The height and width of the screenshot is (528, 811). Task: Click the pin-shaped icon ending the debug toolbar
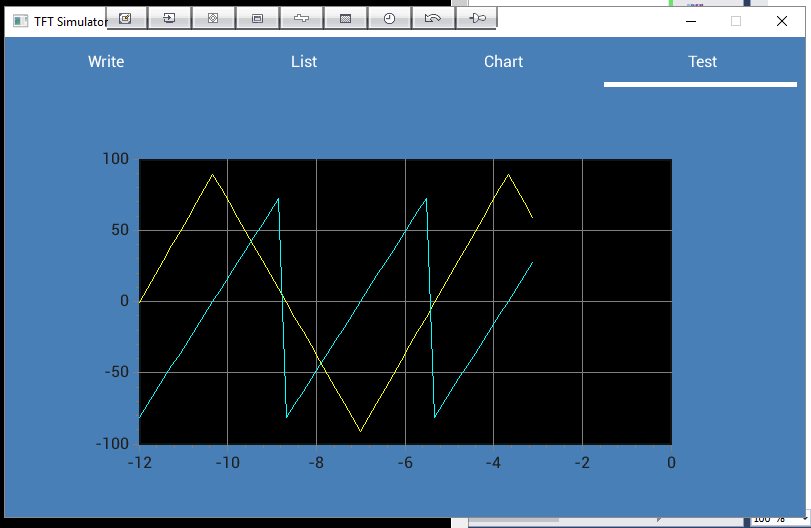click(x=477, y=19)
